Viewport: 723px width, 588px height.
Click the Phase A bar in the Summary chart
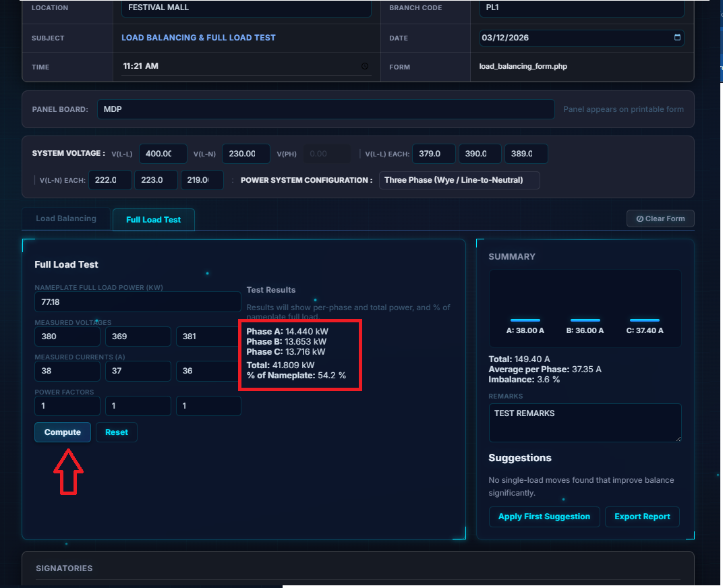pos(525,320)
